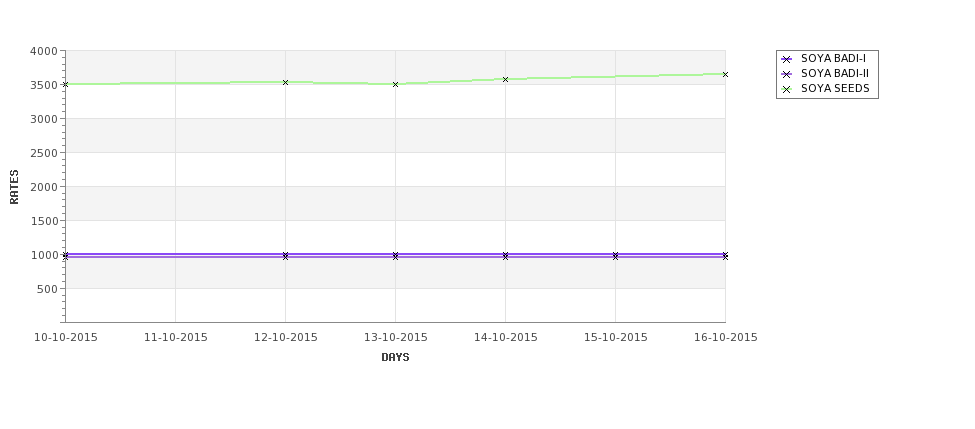
Task: Click SOYA SEEDS data point on 13-10-2015
Action: pos(395,85)
